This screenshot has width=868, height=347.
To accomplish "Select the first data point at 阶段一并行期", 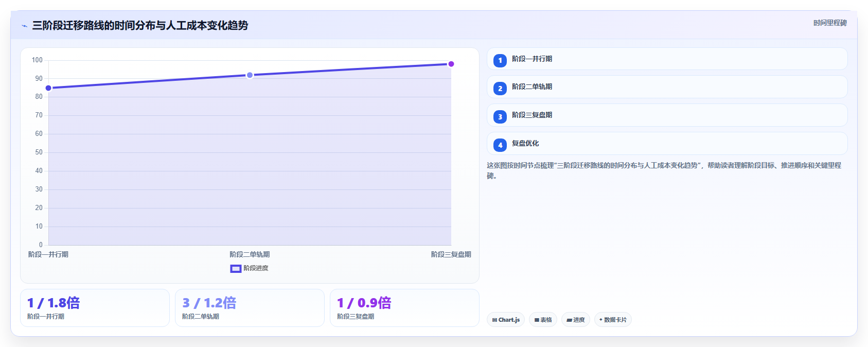I will point(48,88).
